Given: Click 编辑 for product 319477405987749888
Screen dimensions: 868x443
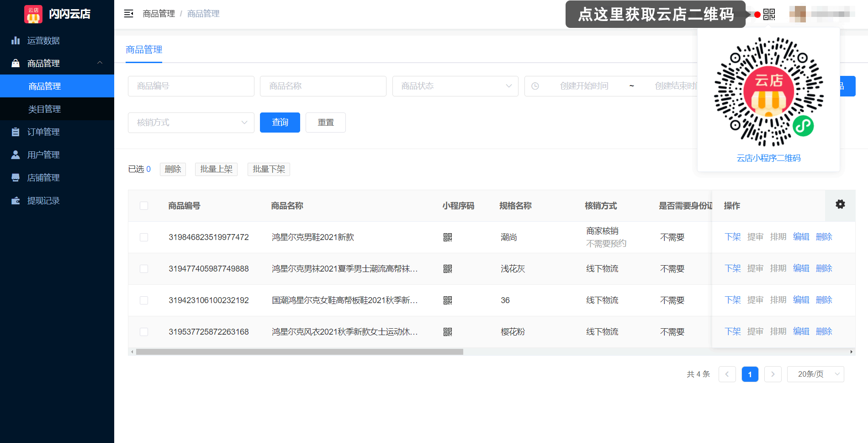Looking at the screenshot, I should click(801, 268).
